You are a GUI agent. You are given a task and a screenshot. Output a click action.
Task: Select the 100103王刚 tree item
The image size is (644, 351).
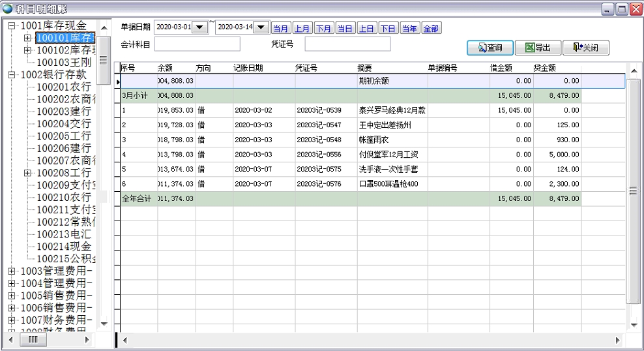63,62
